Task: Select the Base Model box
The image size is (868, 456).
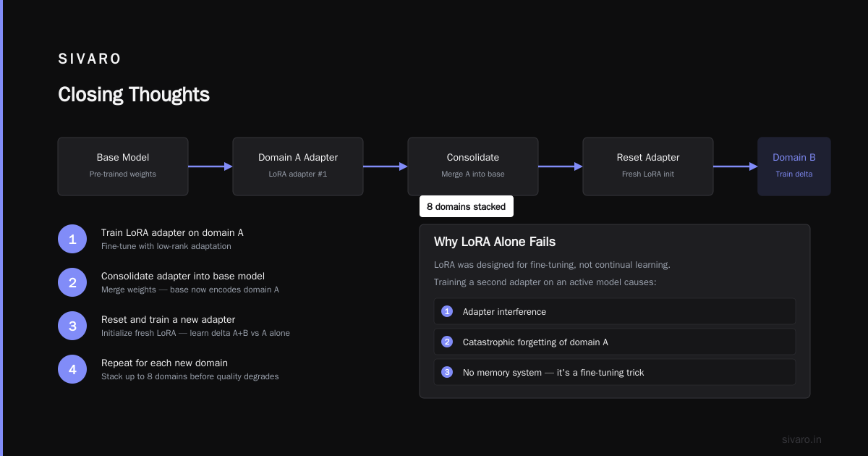Action: [x=123, y=166]
